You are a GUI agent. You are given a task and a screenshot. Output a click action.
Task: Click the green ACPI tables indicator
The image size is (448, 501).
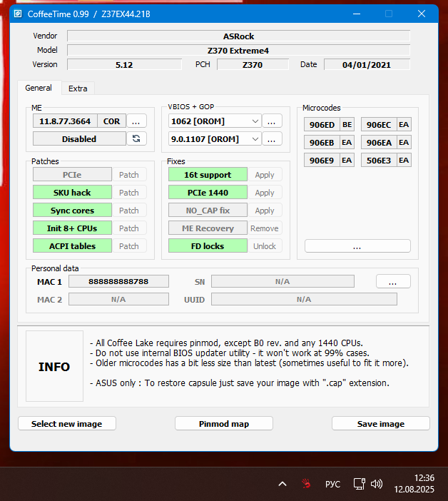pos(72,246)
